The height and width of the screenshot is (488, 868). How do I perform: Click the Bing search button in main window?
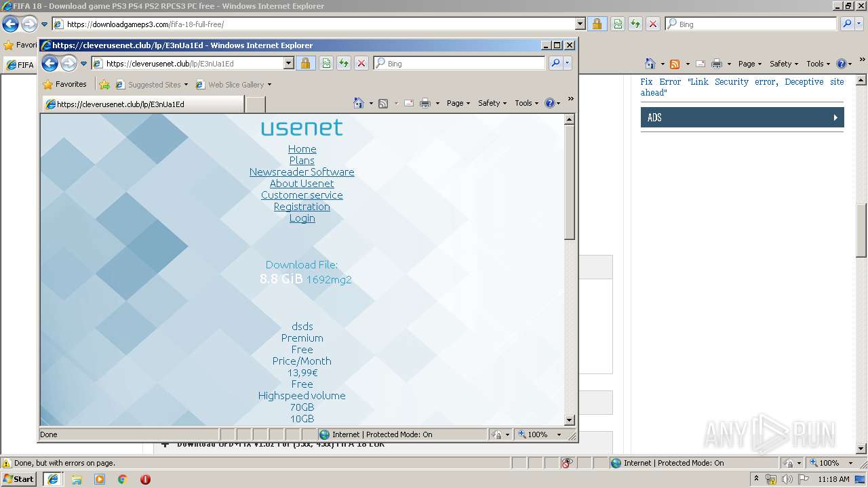tap(846, 24)
